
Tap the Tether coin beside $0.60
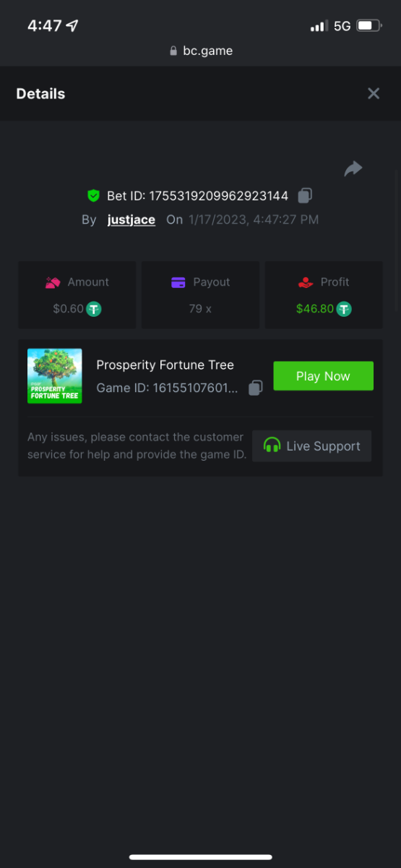point(94,309)
